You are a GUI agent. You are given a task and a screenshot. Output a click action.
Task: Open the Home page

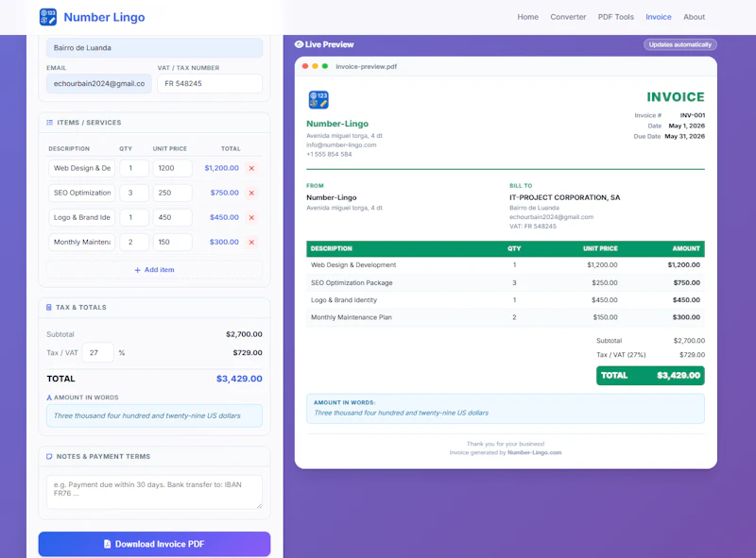(x=527, y=17)
